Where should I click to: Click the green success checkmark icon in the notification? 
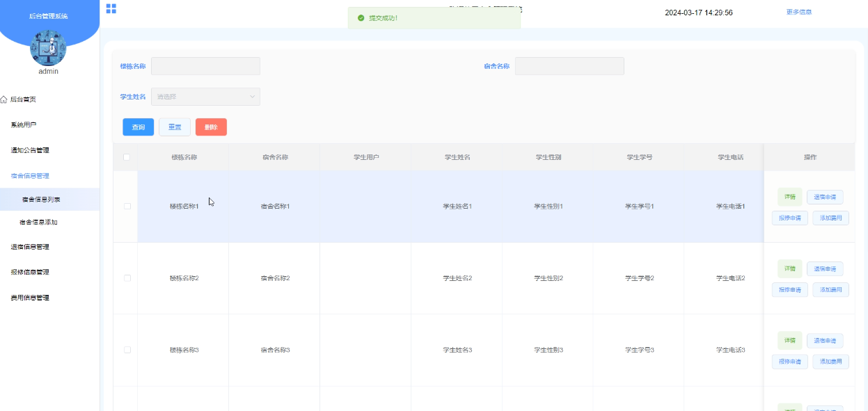click(361, 18)
